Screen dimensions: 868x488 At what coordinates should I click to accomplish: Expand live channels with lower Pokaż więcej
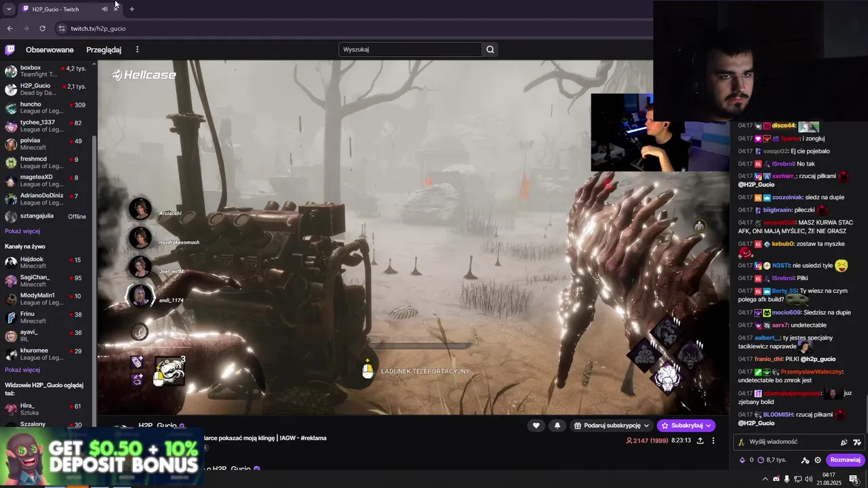[x=22, y=370]
